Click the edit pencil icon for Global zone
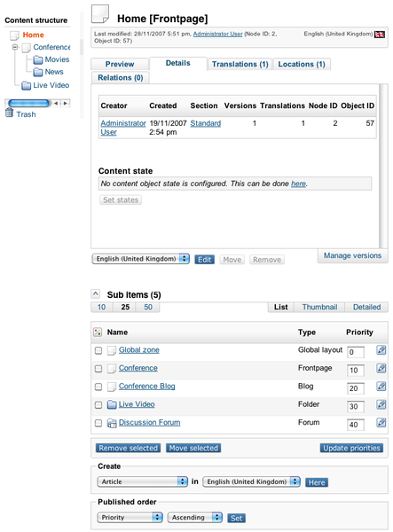The height and width of the screenshot is (532, 393). (381, 350)
